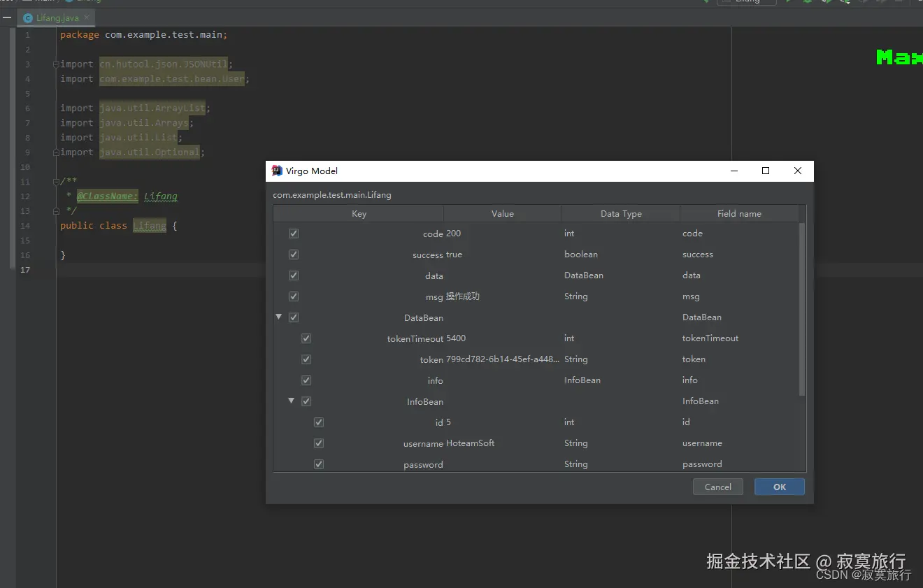Image resolution: width=923 pixels, height=588 pixels.
Task: Click the 'password' Field name cell
Action: [x=702, y=464]
